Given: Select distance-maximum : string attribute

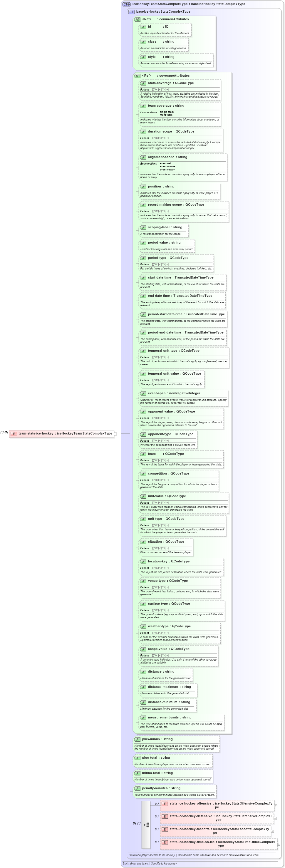Looking at the screenshot, I should click(x=169, y=687).
